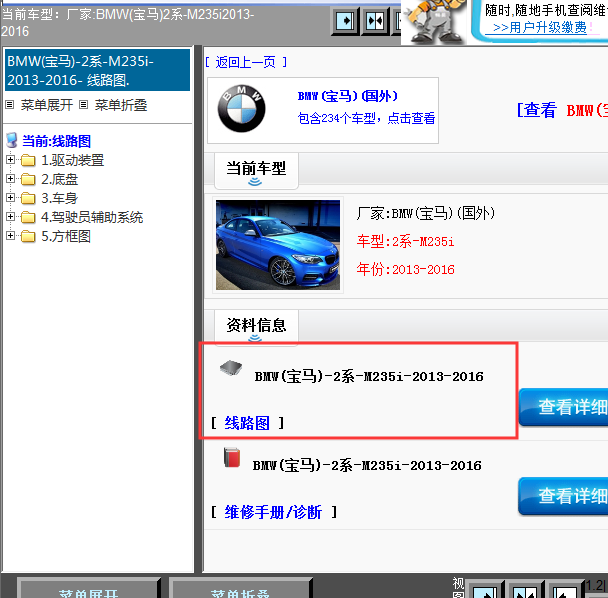
Task: Click folder icon of 4.驾驶员辅助系统
Action: pyautogui.click(x=28, y=217)
